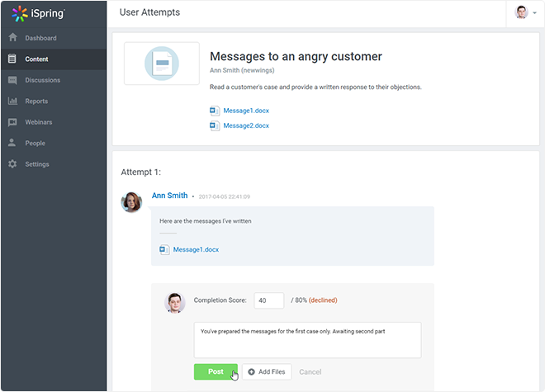Click the Word icon beside assignment Message1.docx
This screenshot has height=392, width=545.
(214, 111)
